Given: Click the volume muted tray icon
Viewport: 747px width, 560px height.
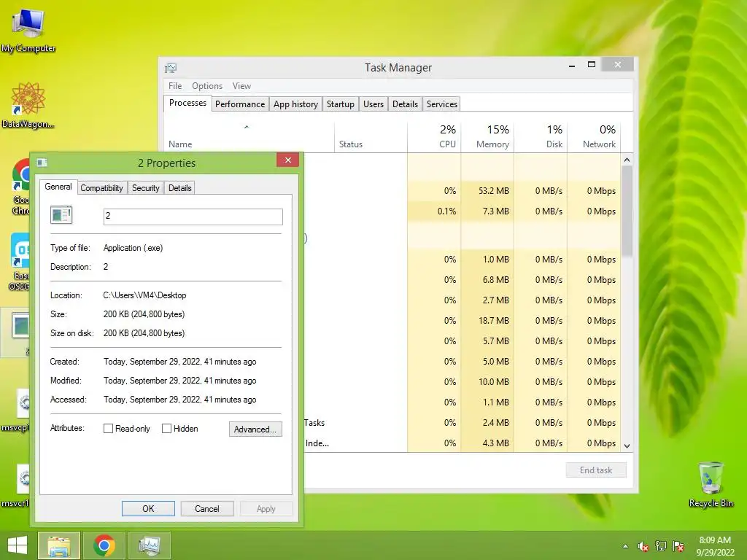Looking at the screenshot, I should 643,546.
